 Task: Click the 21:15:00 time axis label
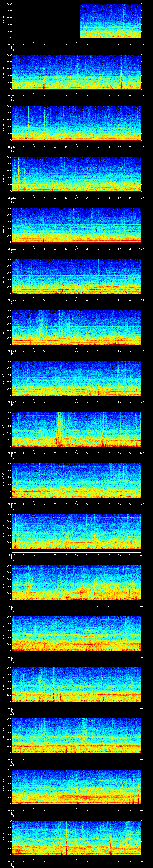pos(12,606)
